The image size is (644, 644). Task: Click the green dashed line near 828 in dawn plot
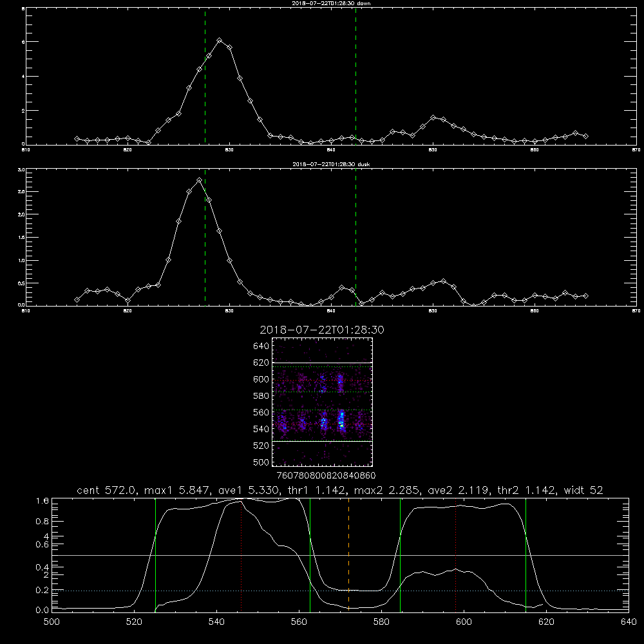(x=205, y=78)
